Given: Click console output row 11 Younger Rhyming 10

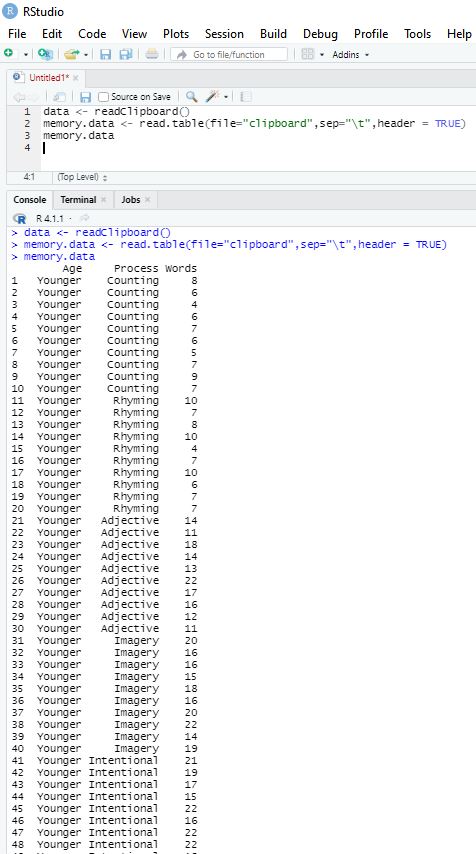Looking at the screenshot, I should tap(105, 400).
